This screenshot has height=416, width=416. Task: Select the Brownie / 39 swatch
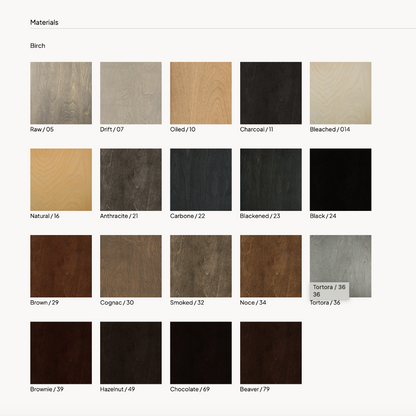click(x=61, y=353)
